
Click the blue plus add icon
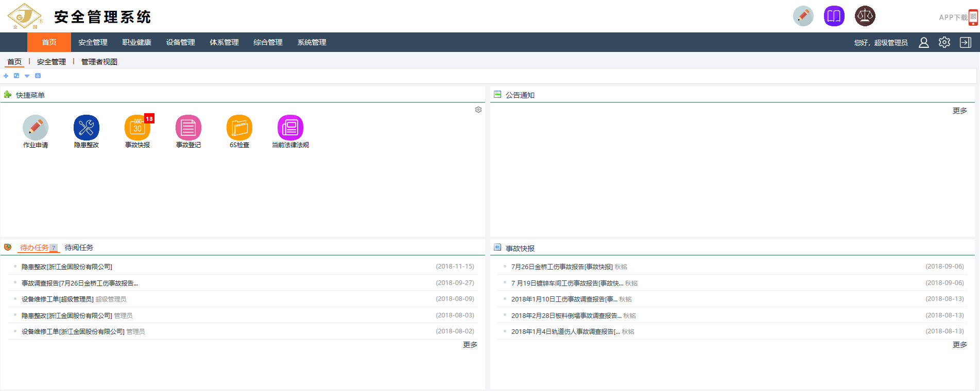click(x=6, y=76)
